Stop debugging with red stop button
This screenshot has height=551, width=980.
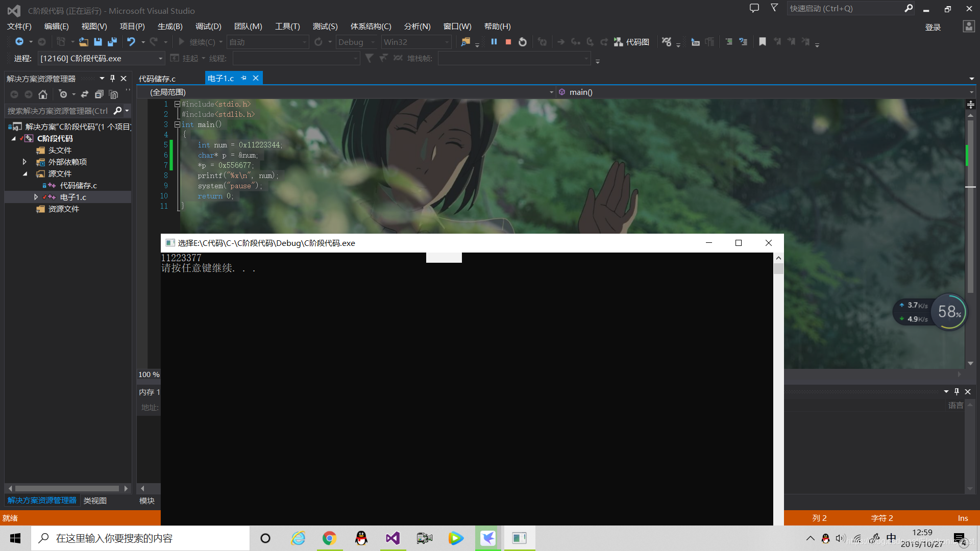pos(508,42)
